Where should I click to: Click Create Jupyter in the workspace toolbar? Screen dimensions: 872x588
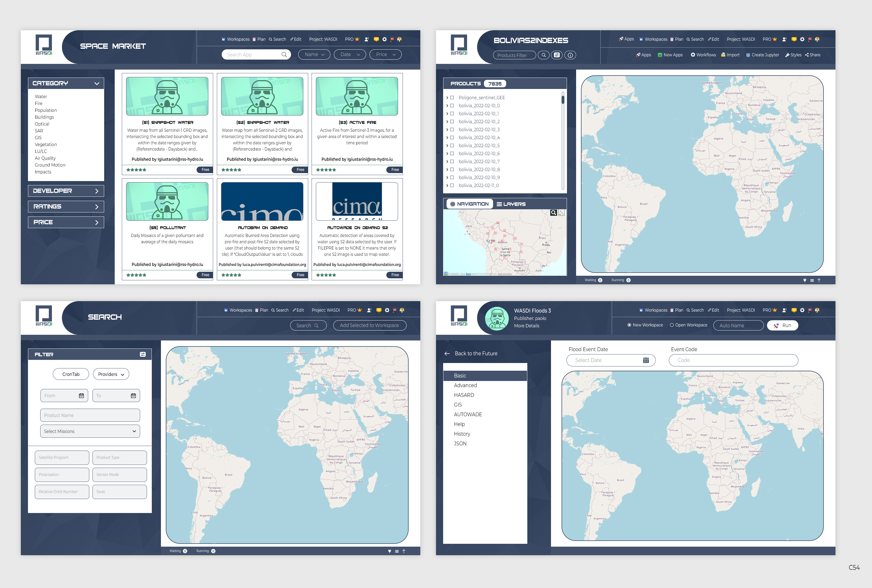(762, 55)
